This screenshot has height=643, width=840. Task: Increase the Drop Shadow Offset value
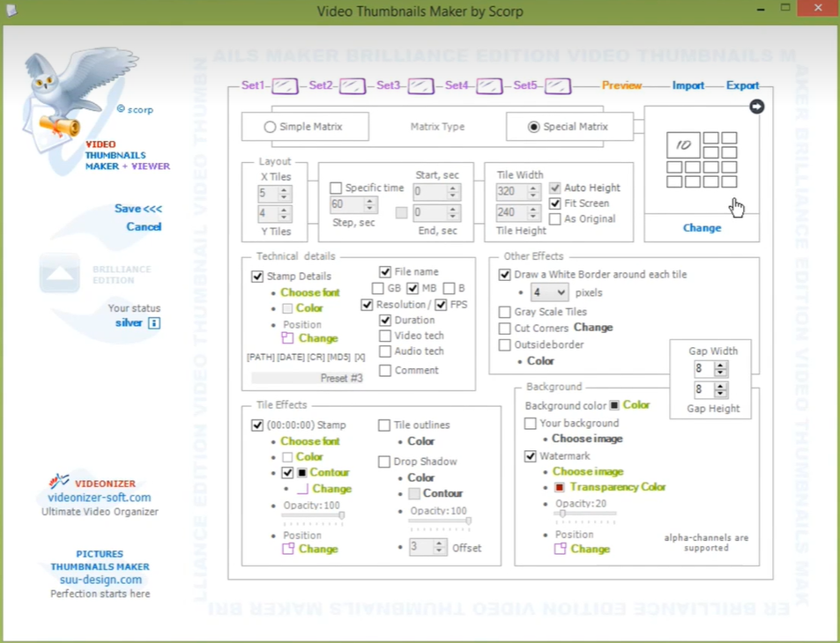pyautogui.click(x=439, y=543)
